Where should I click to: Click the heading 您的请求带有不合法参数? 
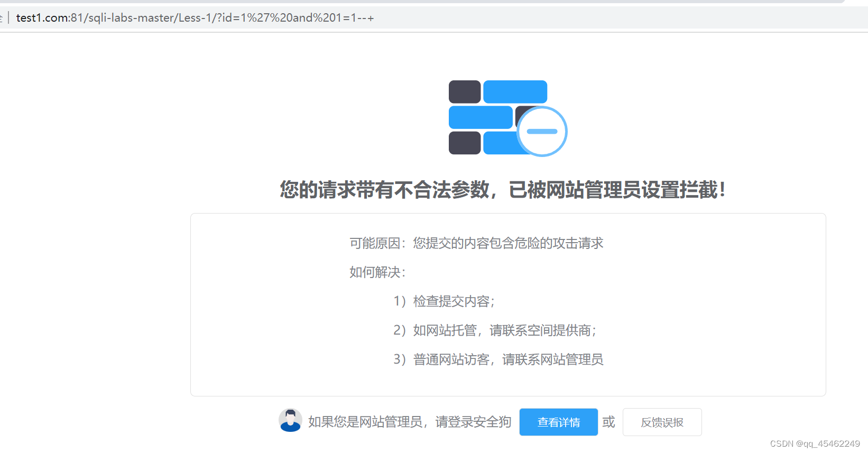pos(384,190)
